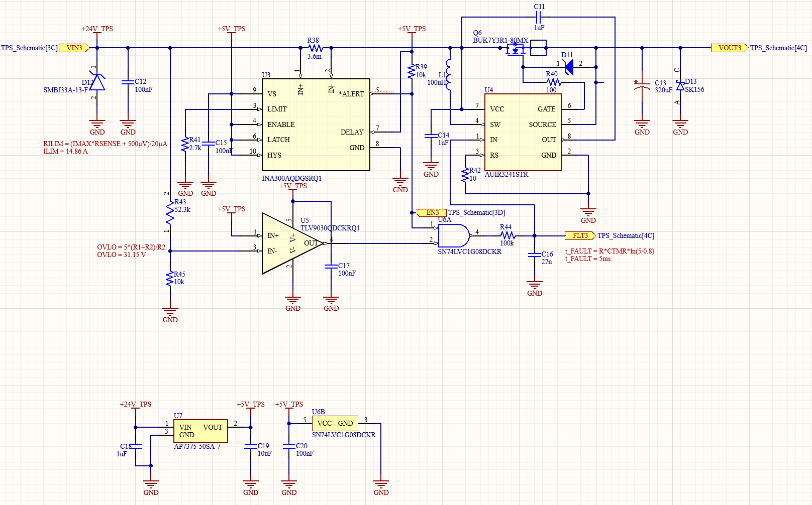
Task: Select capacitor C16 symbol
Action: click(x=535, y=255)
